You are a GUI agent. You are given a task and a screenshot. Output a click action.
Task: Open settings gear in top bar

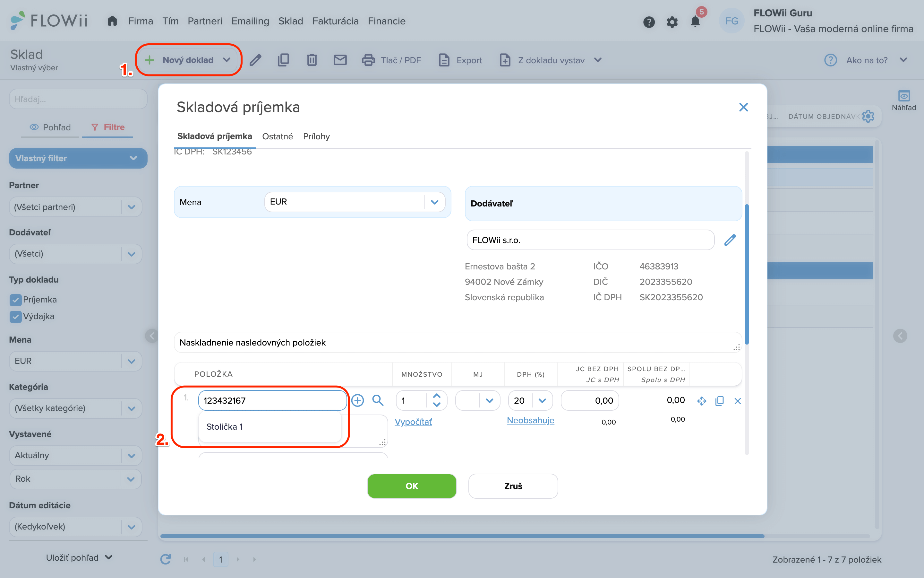tap(672, 22)
